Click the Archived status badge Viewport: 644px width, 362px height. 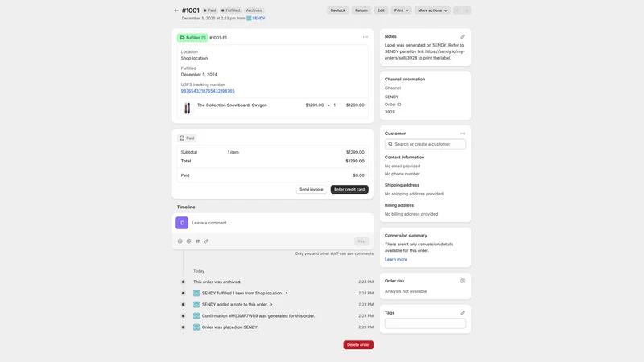pyautogui.click(x=254, y=10)
